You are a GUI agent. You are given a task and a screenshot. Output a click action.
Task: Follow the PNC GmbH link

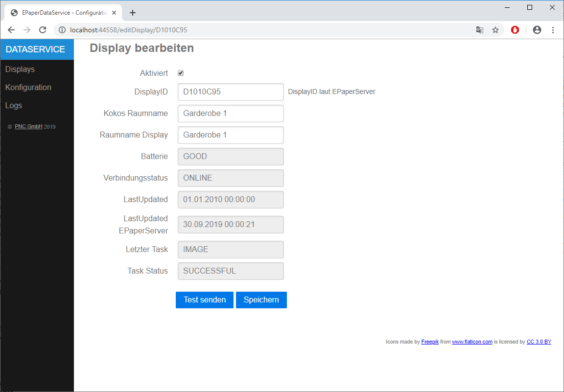coord(28,127)
